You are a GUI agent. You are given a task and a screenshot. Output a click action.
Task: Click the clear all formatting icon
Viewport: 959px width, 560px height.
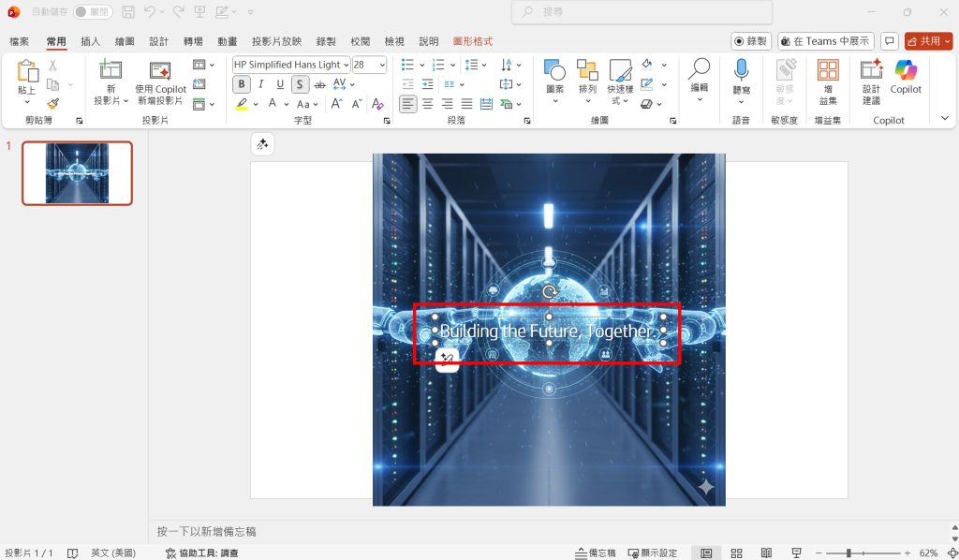tap(377, 104)
